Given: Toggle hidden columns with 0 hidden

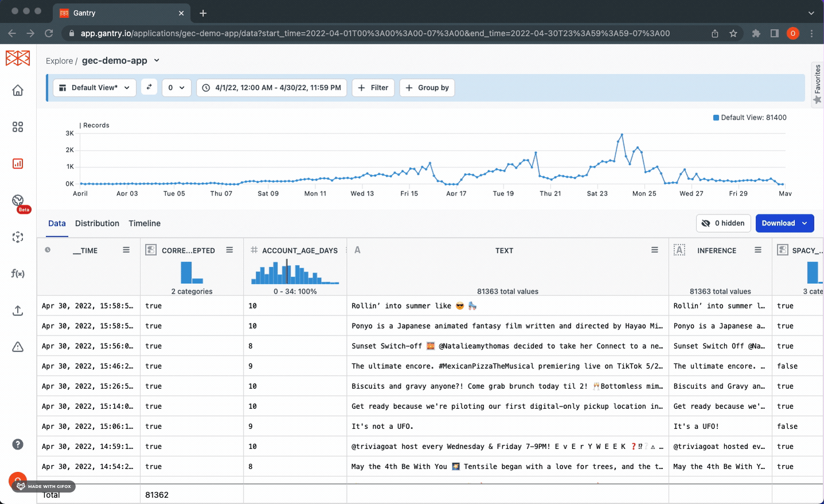Looking at the screenshot, I should point(723,223).
